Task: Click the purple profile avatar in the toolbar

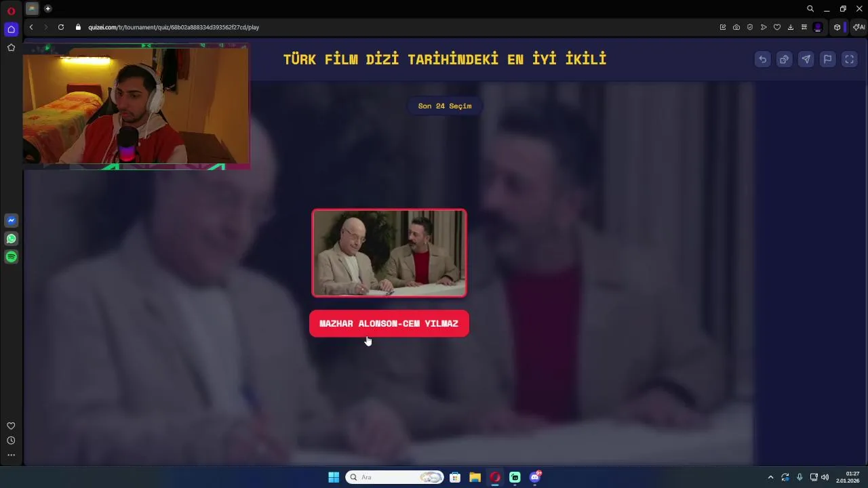Action: (x=818, y=27)
